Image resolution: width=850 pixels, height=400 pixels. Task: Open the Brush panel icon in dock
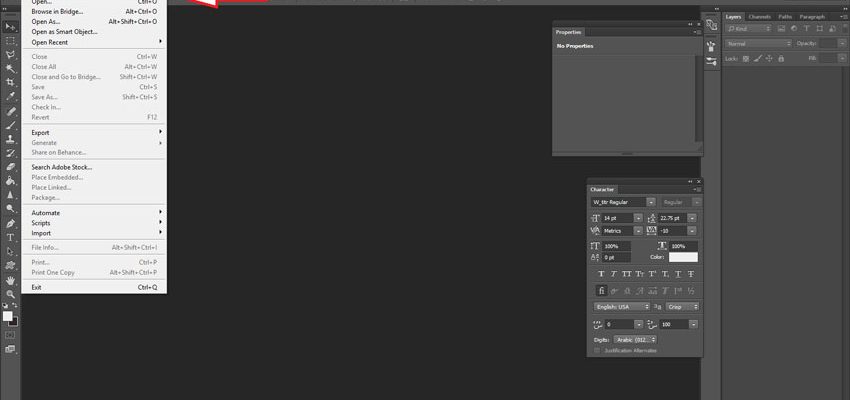pyautogui.click(x=711, y=62)
